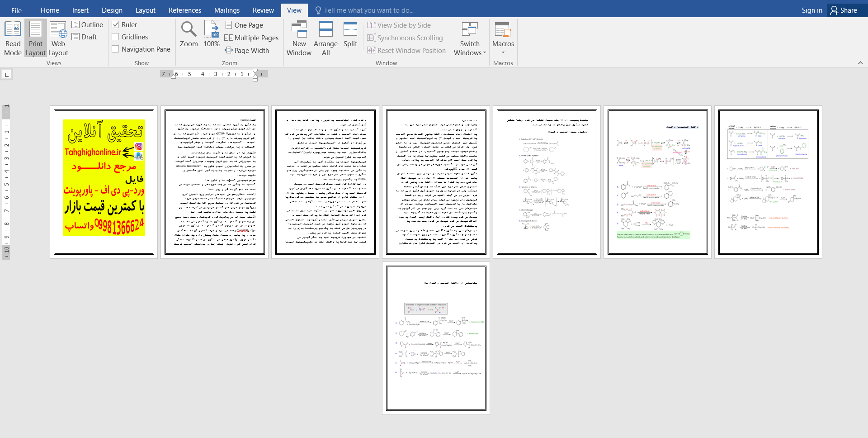Click the left indent marker on ruler
This screenshot has height=438, width=868.
coord(173,76)
